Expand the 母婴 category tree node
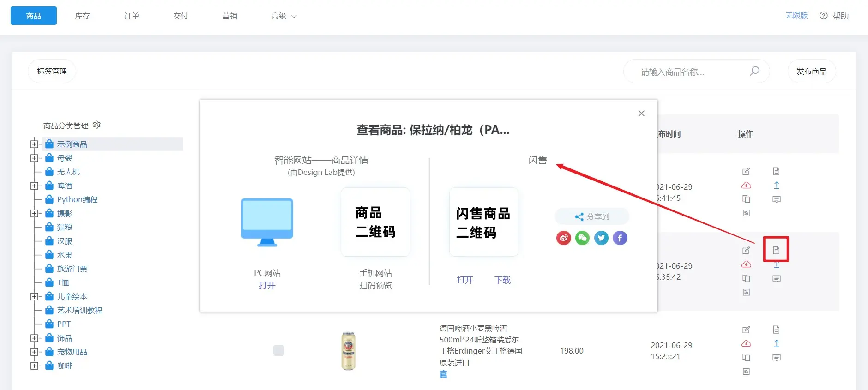The image size is (868, 390). pos(34,158)
